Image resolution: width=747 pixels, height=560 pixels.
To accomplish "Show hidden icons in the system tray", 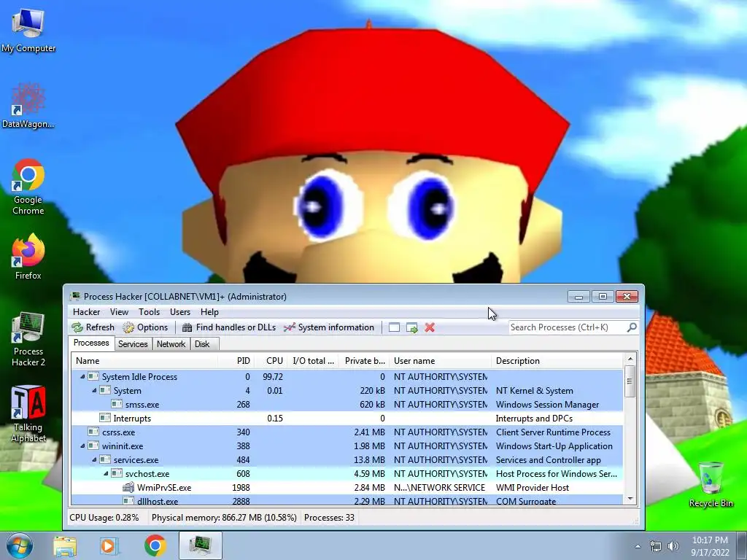I will tap(638, 546).
